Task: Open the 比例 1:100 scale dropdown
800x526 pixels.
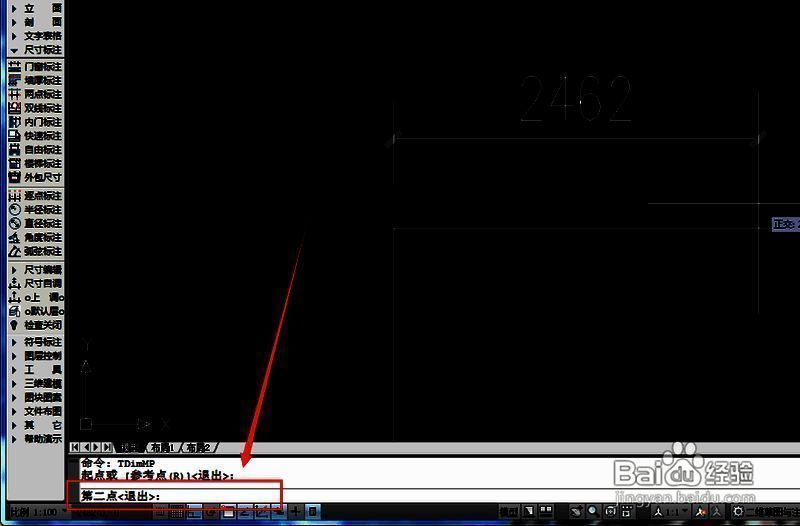Action: pyautogui.click(x=38, y=512)
